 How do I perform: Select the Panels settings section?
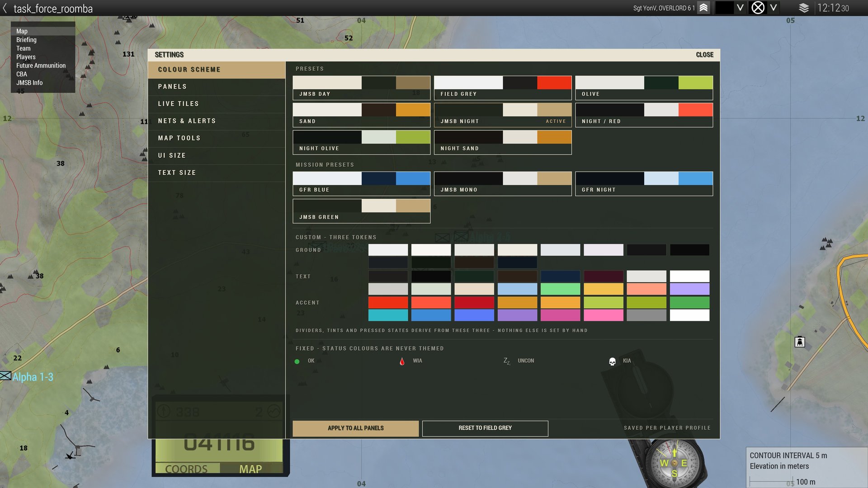[217, 87]
